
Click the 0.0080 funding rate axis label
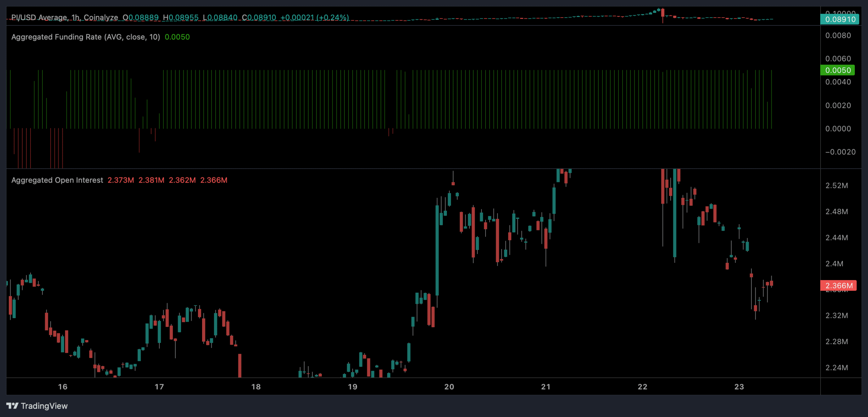[x=838, y=36]
